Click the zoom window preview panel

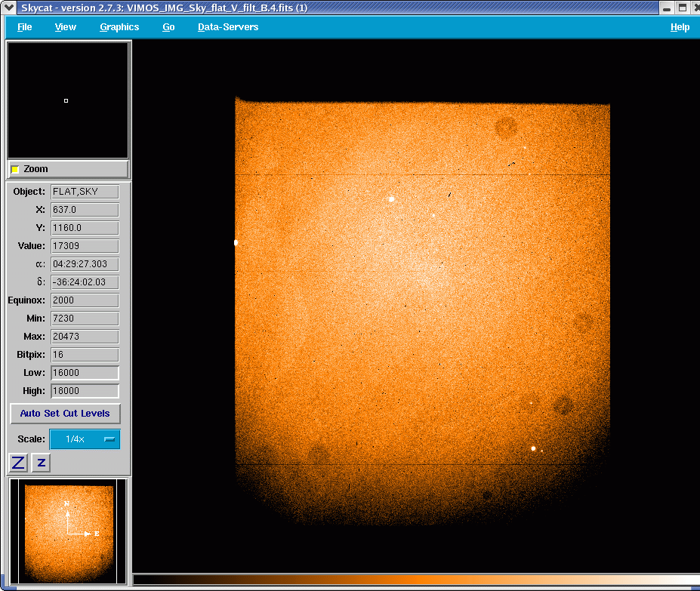[68, 100]
